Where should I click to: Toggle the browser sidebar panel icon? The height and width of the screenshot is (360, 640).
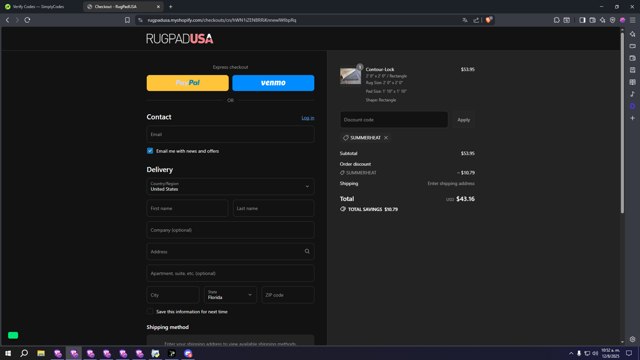tap(582, 20)
